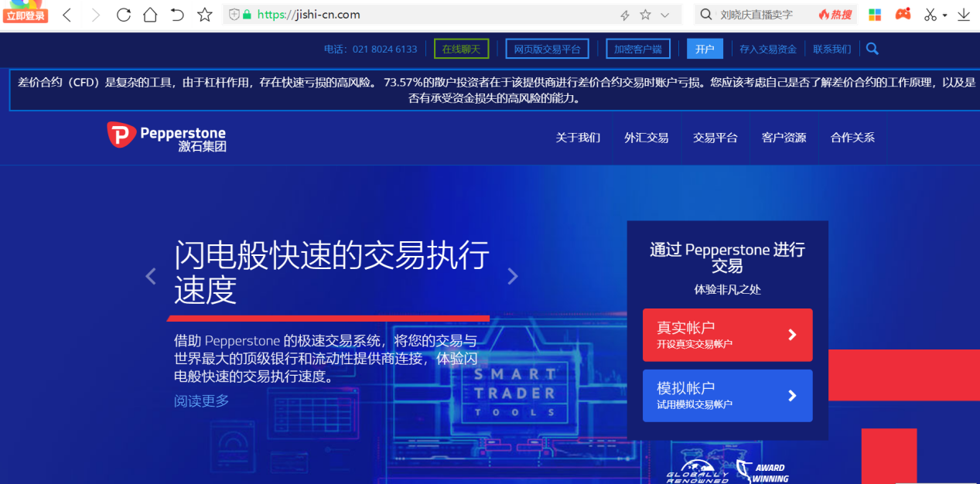The width and height of the screenshot is (980, 484).
Task: Expand the address bar dropdown chevron
Action: pyautogui.click(x=666, y=15)
